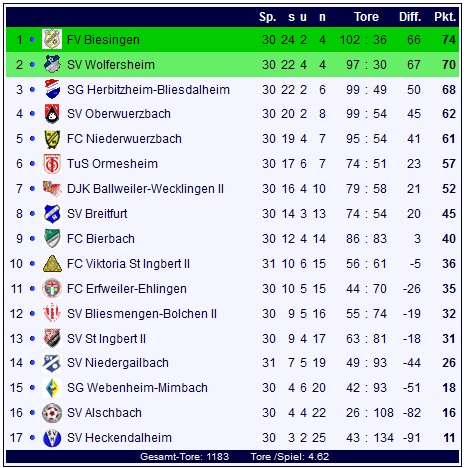Click the SV Oberwuerzbach crest icon
This screenshot has width=466, height=468.
[52, 114]
